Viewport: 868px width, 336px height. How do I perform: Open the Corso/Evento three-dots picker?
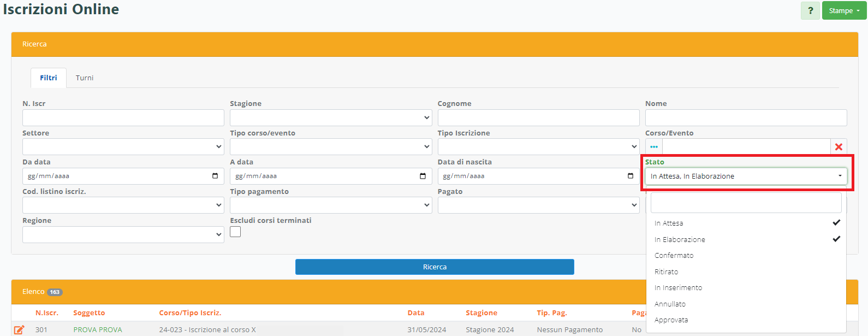(654, 147)
